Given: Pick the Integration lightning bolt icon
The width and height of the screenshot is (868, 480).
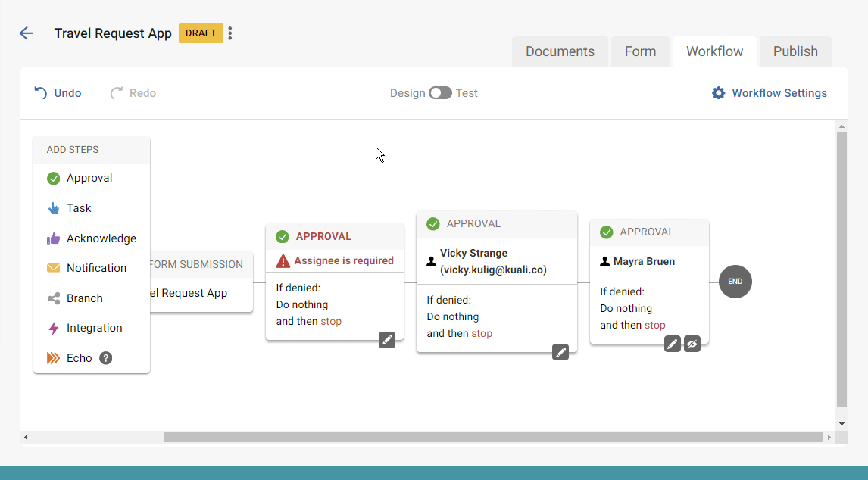Looking at the screenshot, I should 53,328.
